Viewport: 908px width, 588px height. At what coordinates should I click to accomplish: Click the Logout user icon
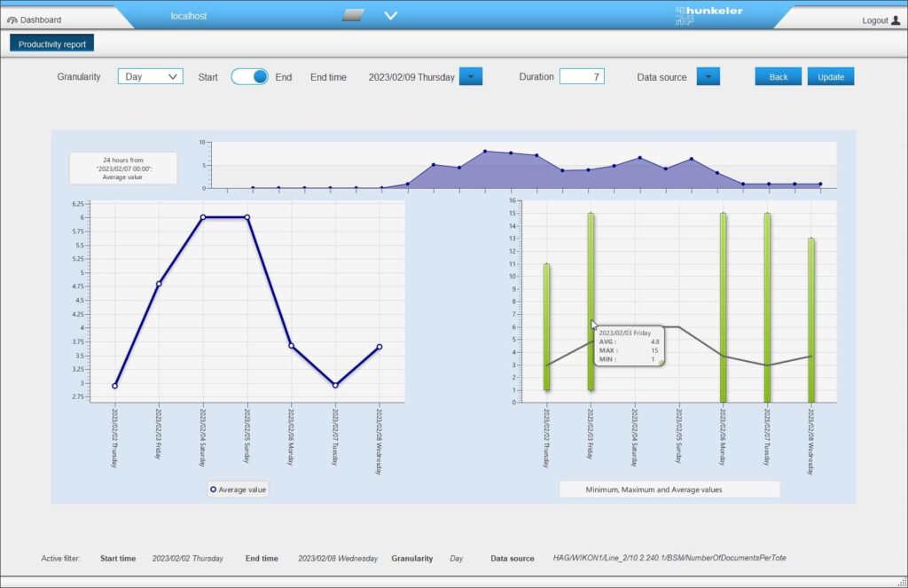click(896, 20)
